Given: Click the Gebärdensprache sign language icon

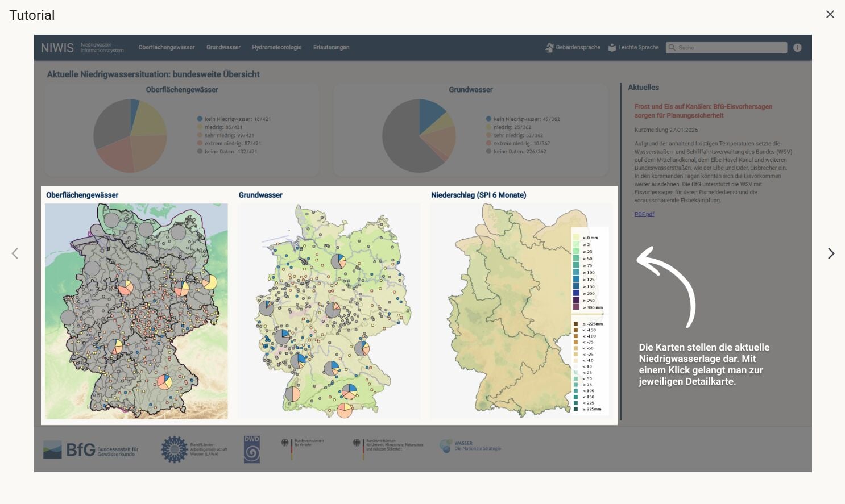Looking at the screenshot, I should pyautogui.click(x=549, y=48).
